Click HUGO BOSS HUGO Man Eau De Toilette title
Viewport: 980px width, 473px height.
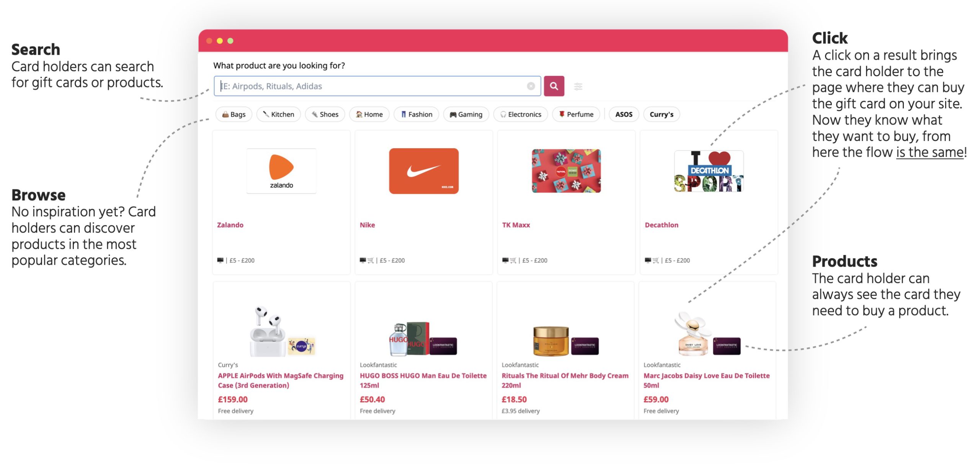[423, 380]
